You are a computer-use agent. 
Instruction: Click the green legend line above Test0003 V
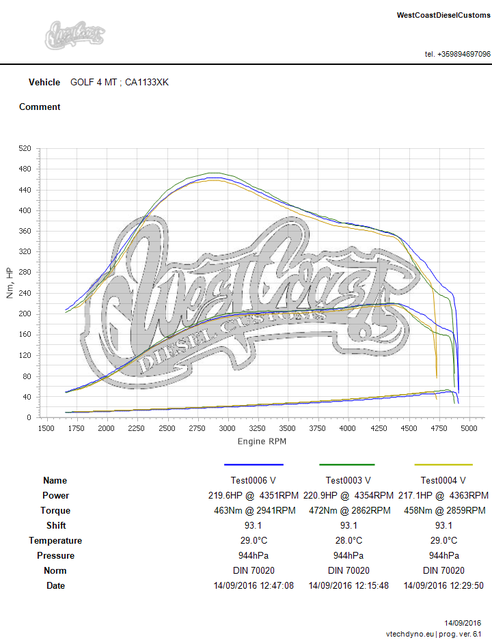[x=347, y=464]
